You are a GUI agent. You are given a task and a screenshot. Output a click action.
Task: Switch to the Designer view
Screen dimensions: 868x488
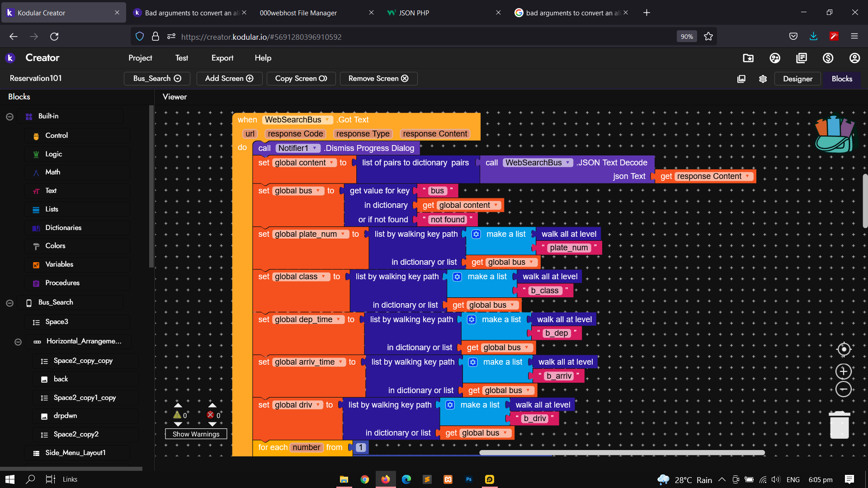797,79
